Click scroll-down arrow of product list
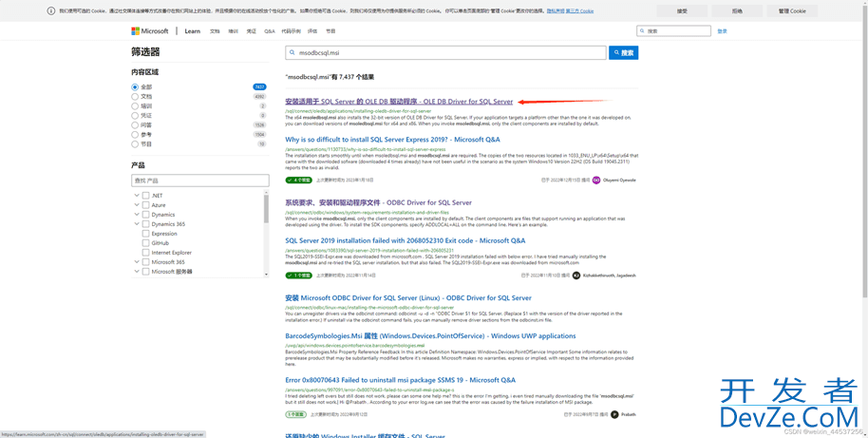The width and height of the screenshot is (868, 438). pyautogui.click(x=266, y=274)
